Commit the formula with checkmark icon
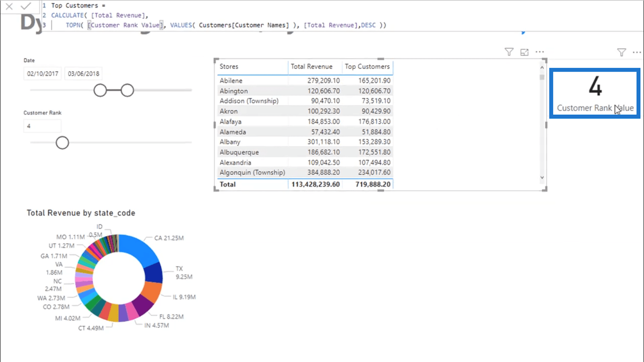 coord(26,6)
